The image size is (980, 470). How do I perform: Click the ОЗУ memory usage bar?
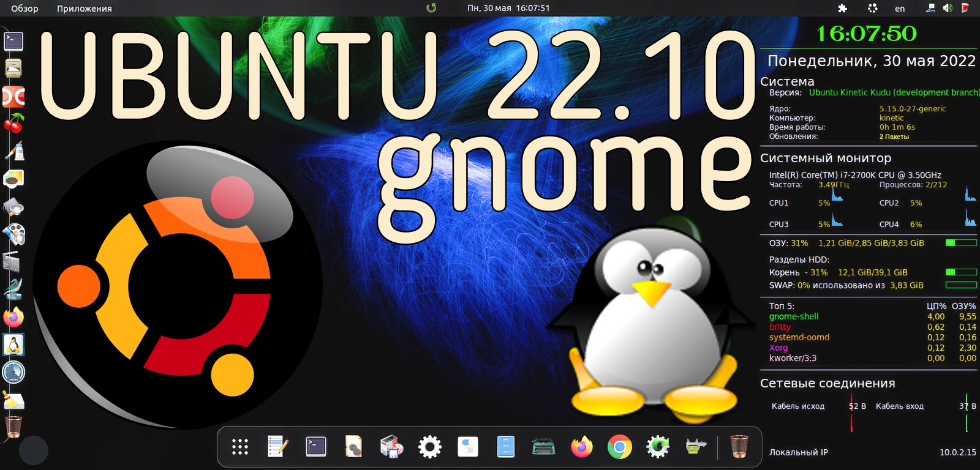[x=961, y=243]
